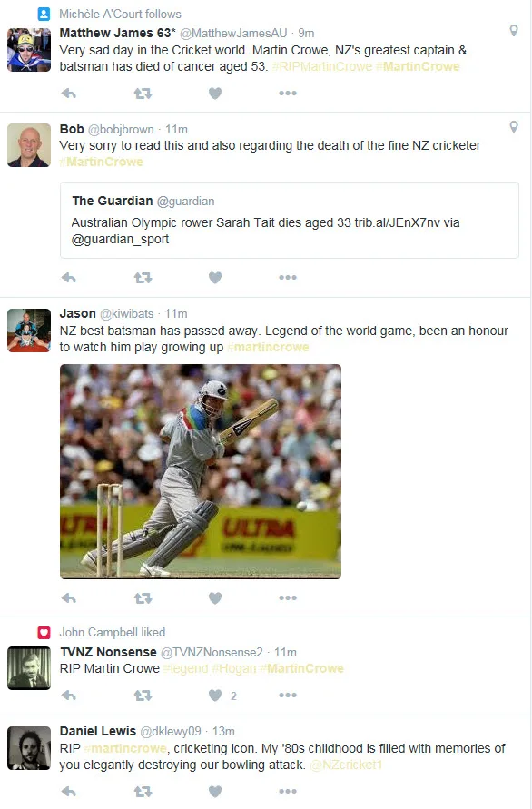Click location pin on Bob's tweet
This screenshot has width=532, height=809.
514,126
